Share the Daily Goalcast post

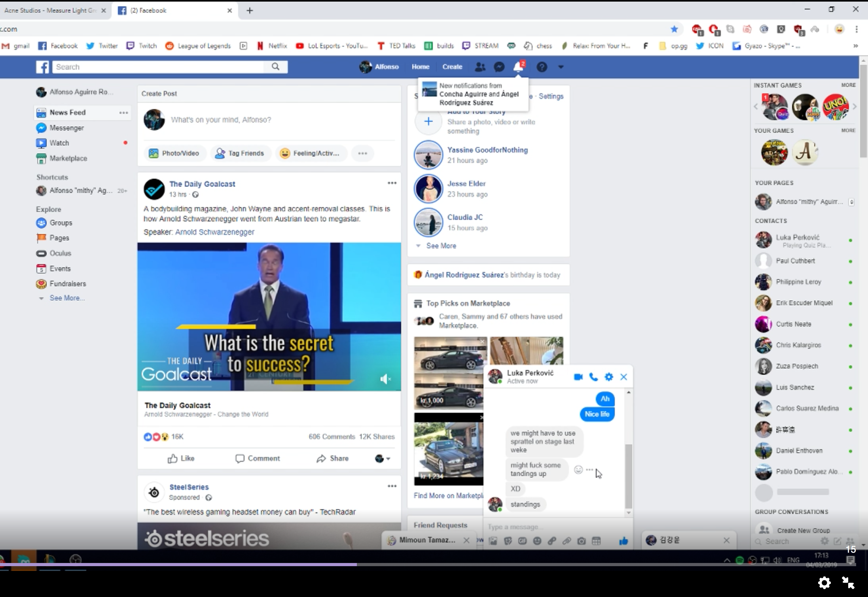pos(332,458)
